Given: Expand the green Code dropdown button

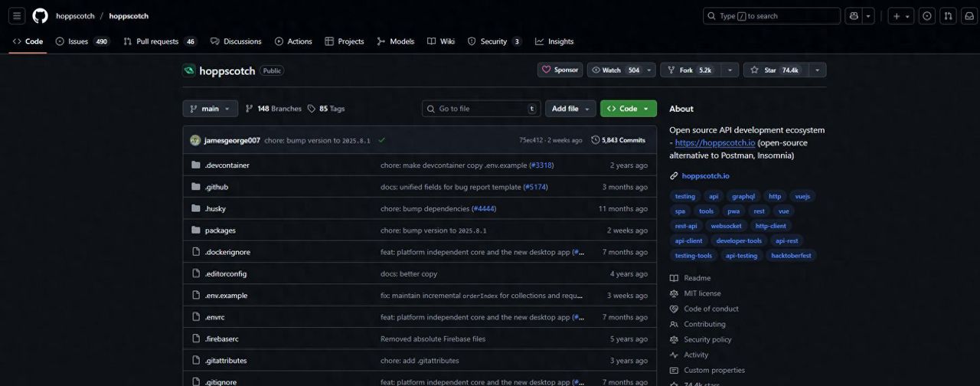Looking at the screenshot, I should [x=628, y=109].
